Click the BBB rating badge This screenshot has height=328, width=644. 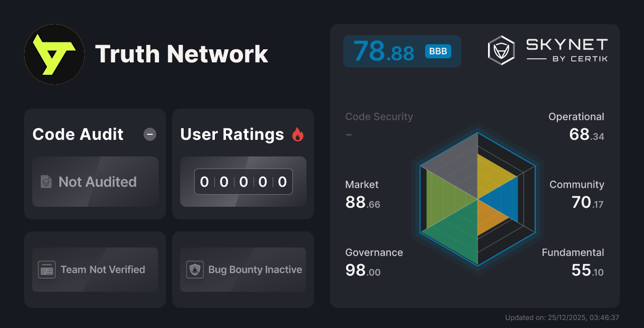[437, 51]
